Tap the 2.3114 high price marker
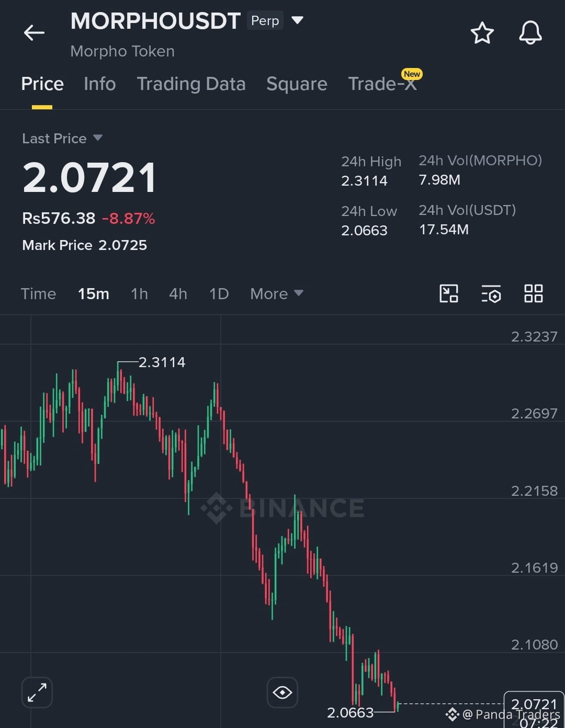565x728 pixels. coord(162,362)
